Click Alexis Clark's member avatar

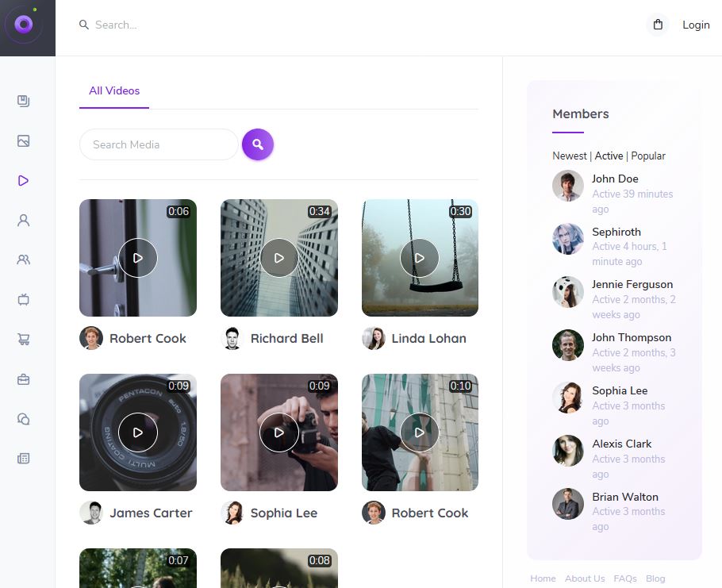point(568,451)
